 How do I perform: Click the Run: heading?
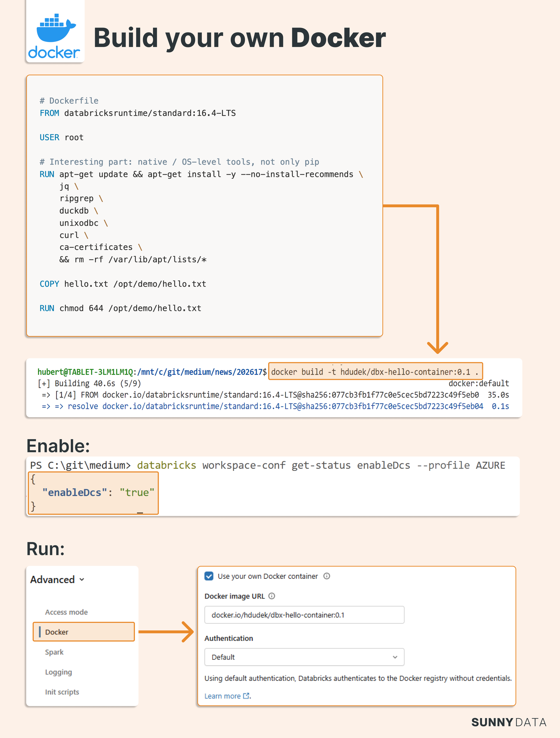[x=45, y=549]
